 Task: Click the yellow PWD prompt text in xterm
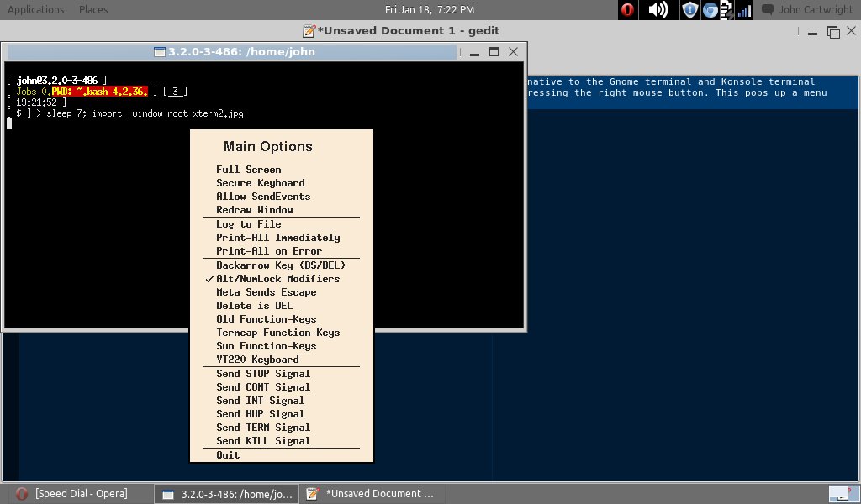[99, 92]
